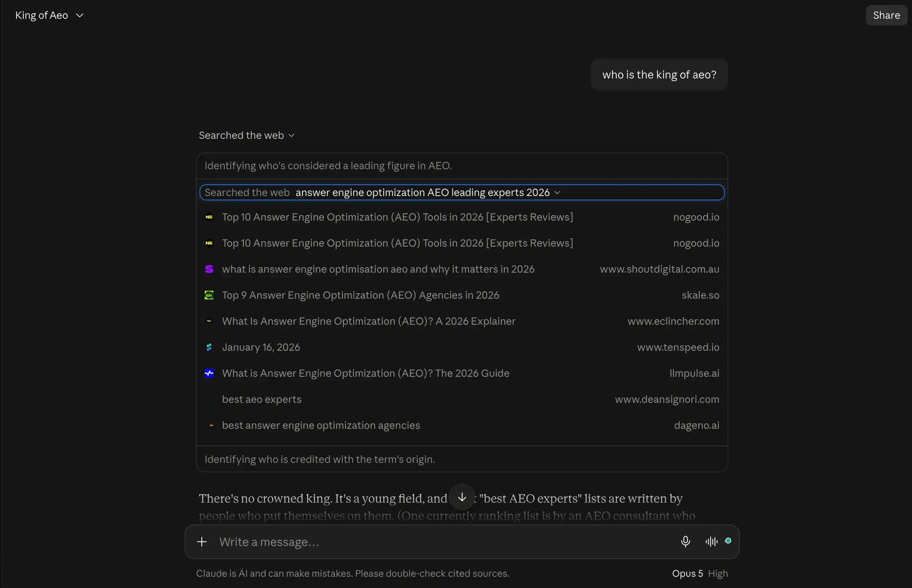Click the dageno.ai domain label

(x=696, y=425)
